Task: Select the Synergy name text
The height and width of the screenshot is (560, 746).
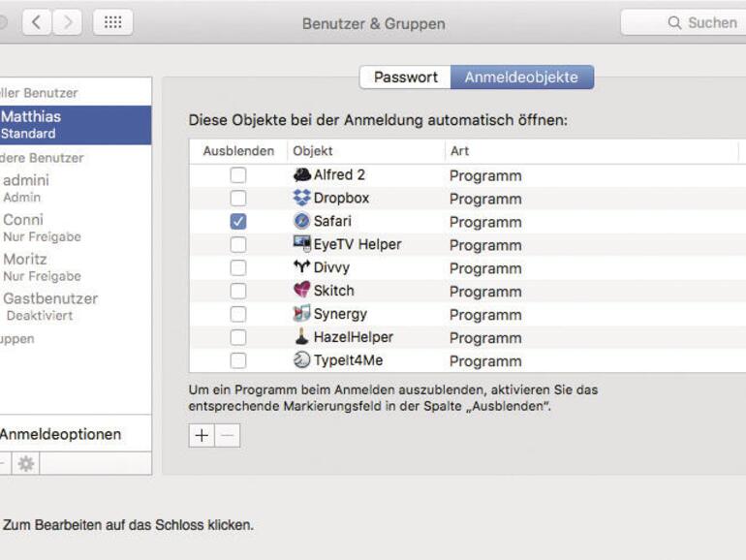Action: (x=340, y=314)
